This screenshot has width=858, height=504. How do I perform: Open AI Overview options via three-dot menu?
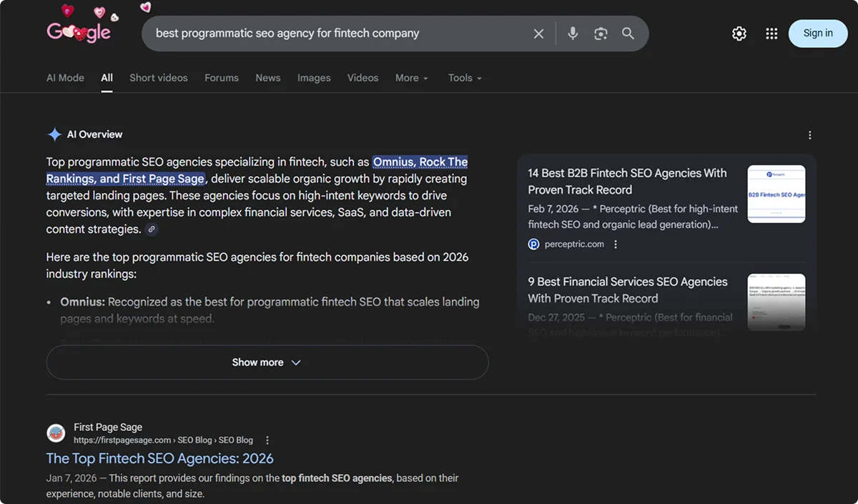[809, 134]
